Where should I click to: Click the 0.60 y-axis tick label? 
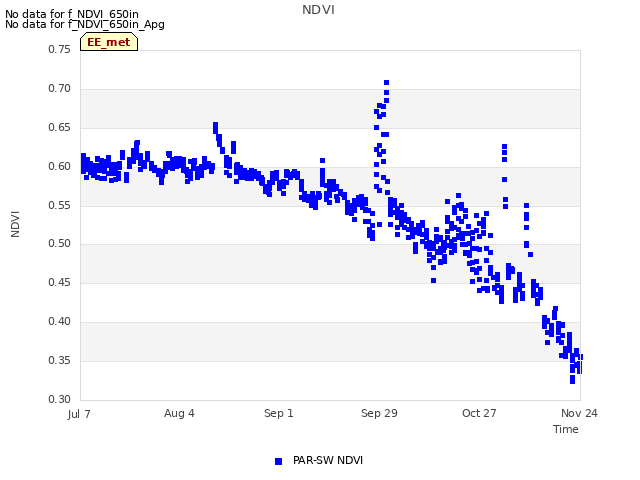pyautogui.click(x=60, y=166)
